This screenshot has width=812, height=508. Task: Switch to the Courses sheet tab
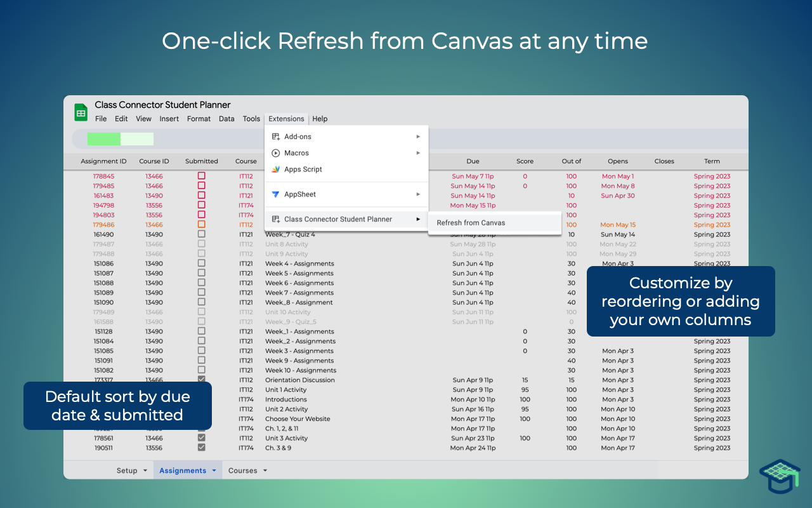click(243, 471)
